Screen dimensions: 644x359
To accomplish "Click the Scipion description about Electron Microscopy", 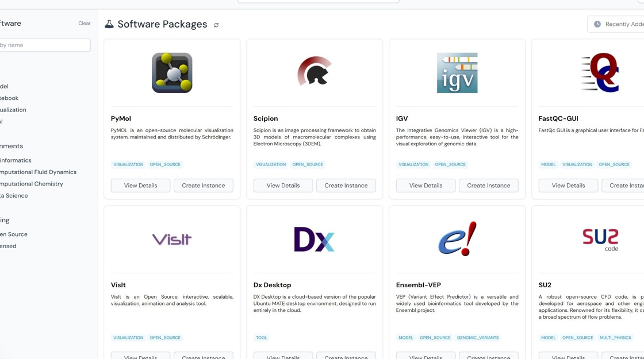I will (315, 137).
